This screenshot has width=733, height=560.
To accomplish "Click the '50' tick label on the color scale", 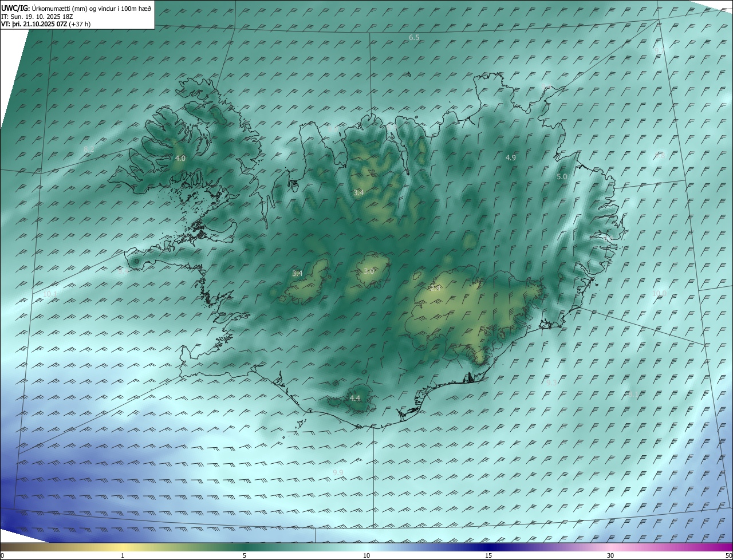I will 728,556.
